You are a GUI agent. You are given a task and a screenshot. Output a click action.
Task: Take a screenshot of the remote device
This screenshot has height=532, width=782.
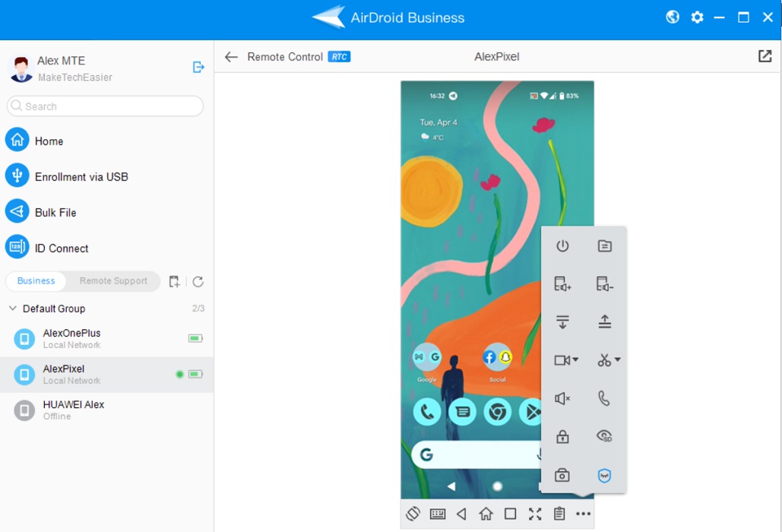pyautogui.click(x=562, y=475)
